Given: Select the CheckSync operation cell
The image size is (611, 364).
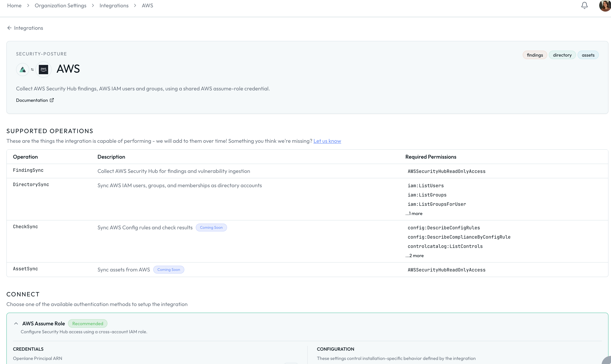Looking at the screenshot, I should 25,227.
